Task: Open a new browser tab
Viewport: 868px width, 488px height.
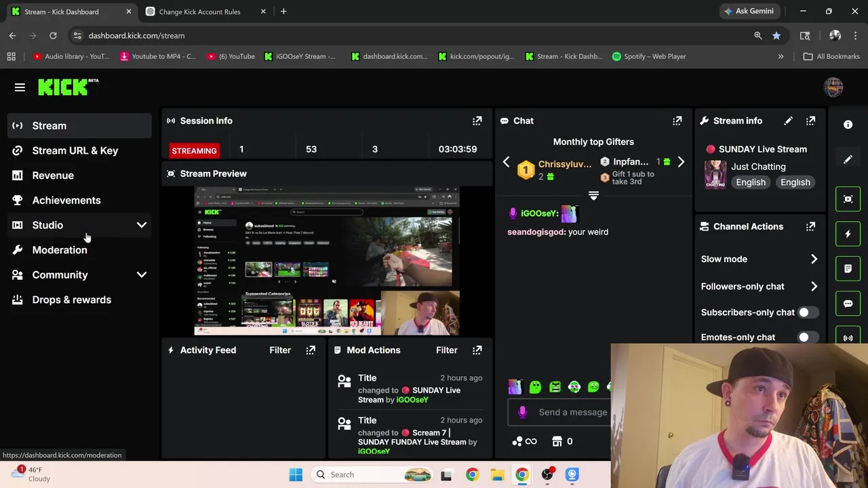Action: (283, 12)
